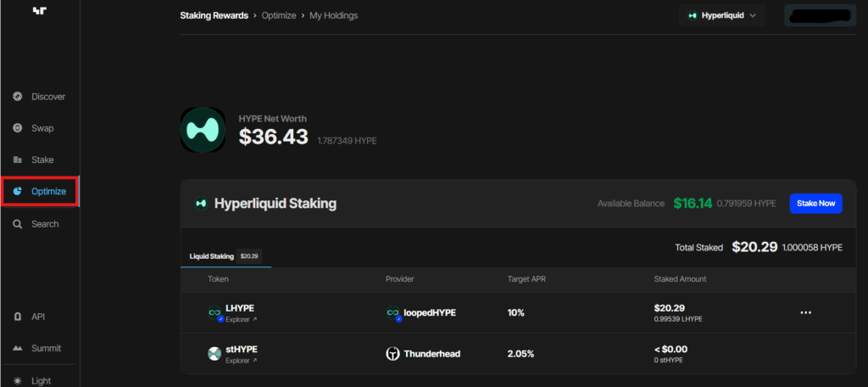Viewport: 868px width, 387px height.
Task: Click the Stake Now button
Action: [816, 204]
